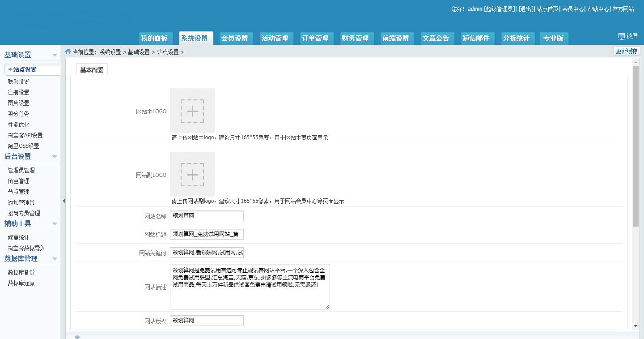644x339 pixels.
Task: Open the 会员设置 top menu
Action: point(234,39)
